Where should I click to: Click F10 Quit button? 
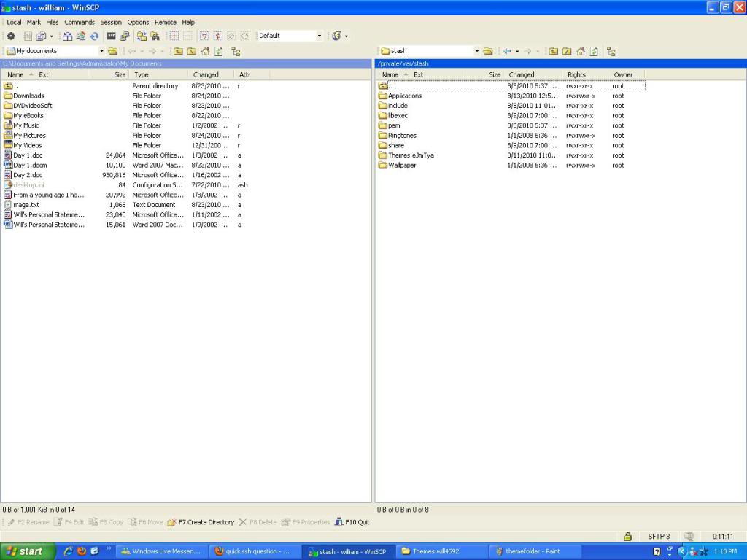coord(352,522)
